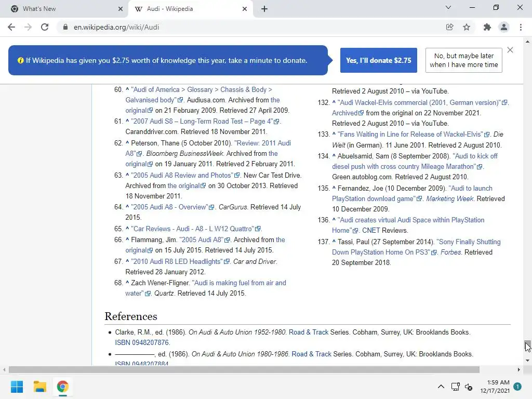Open 2007 Audi S8 Long-Term Road Test link
Viewport: 532px width, 399px height.
pyautogui.click(x=205, y=121)
